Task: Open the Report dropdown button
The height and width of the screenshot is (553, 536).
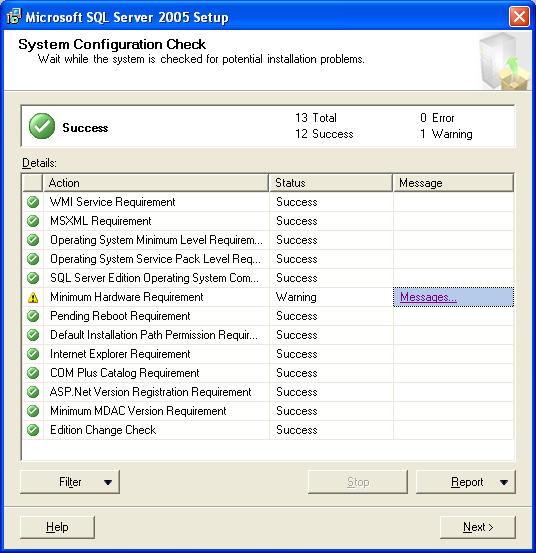Action: pyautogui.click(x=465, y=482)
